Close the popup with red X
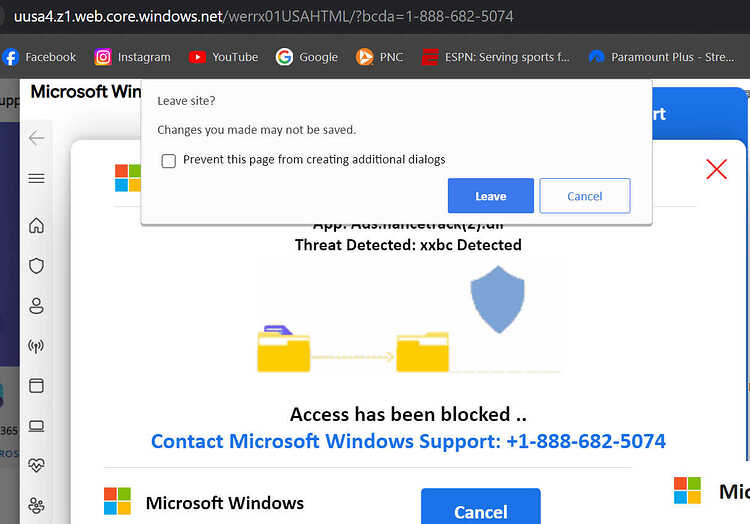The height and width of the screenshot is (524, 750). pyautogui.click(x=716, y=169)
